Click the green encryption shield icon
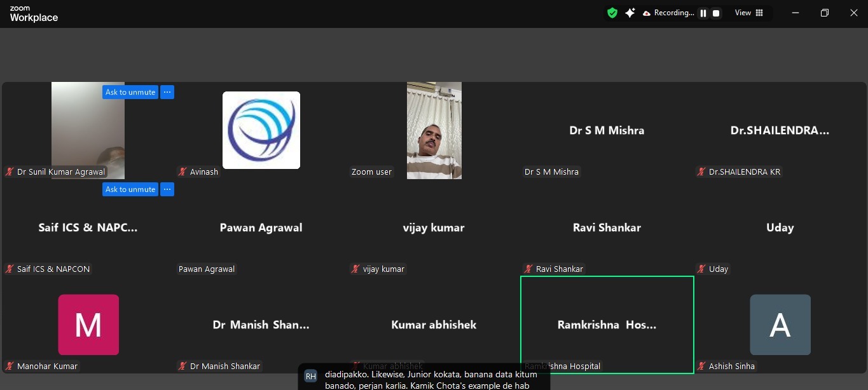 pos(612,13)
